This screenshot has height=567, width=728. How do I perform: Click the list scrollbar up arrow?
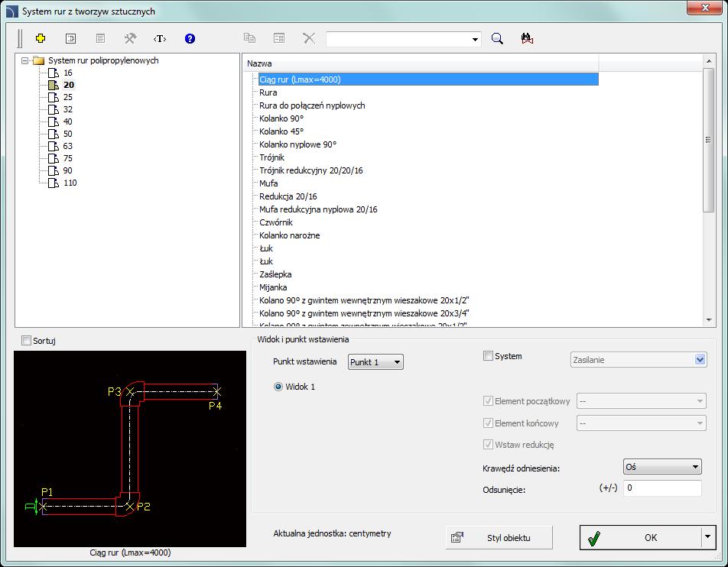(x=708, y=61)
